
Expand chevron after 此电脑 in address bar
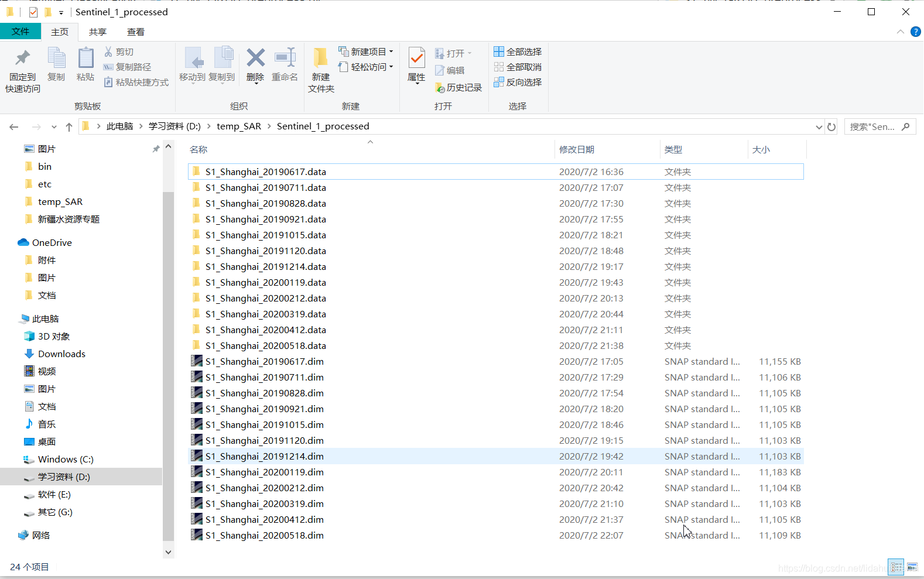141,126
